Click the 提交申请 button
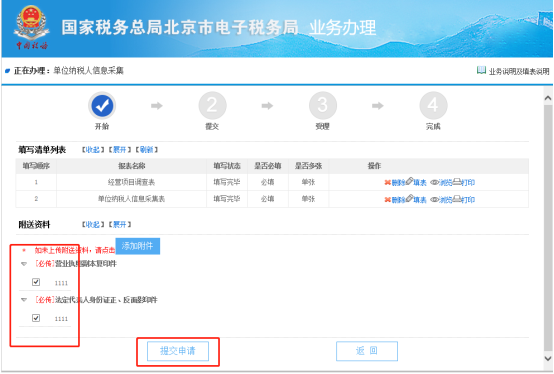Screen dimensions: 554x374 (178, 351)
